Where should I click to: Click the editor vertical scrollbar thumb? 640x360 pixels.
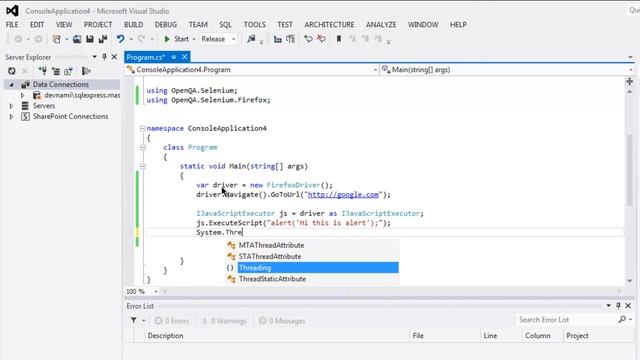(630, 169)
